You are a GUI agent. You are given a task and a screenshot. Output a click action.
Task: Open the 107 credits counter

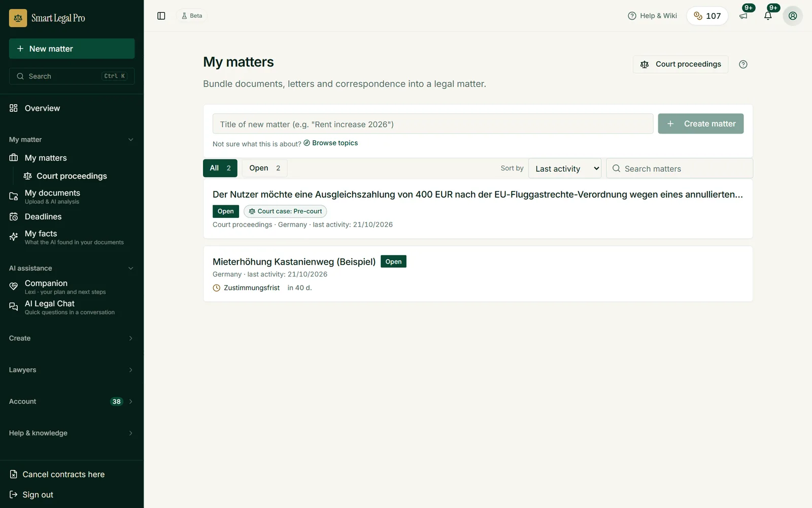click(x=707, y=16)
